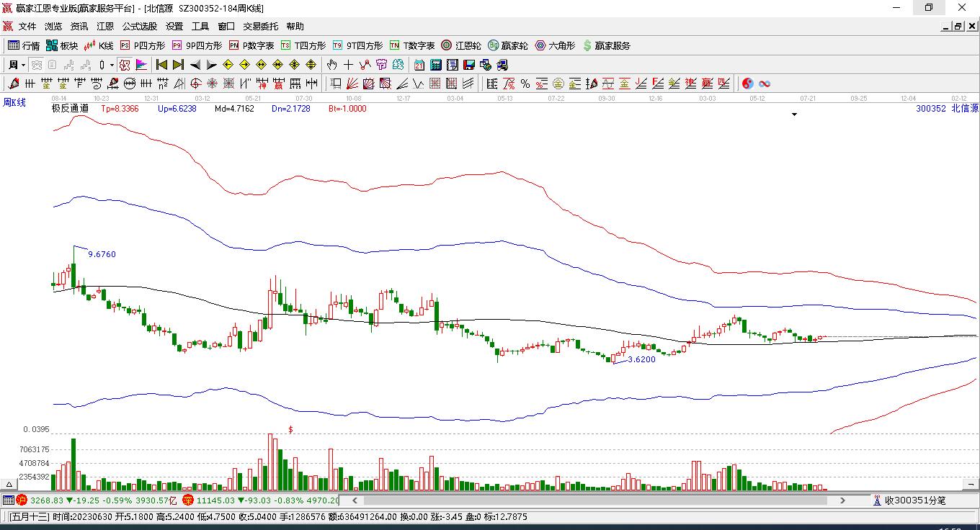Open the 江恩 menu
This screenshot has width=980, height=530.
105,27
